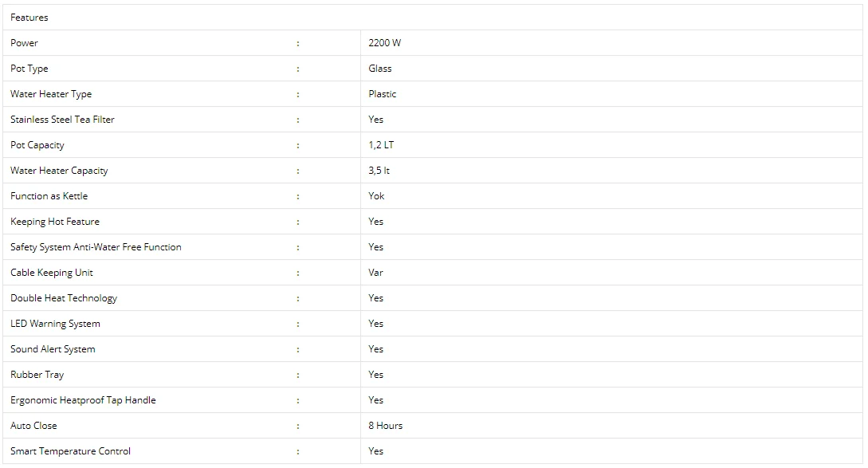Viewport: 868px width, 468px height.
Task: Select the Pot Type label
Action: [29, 69]
